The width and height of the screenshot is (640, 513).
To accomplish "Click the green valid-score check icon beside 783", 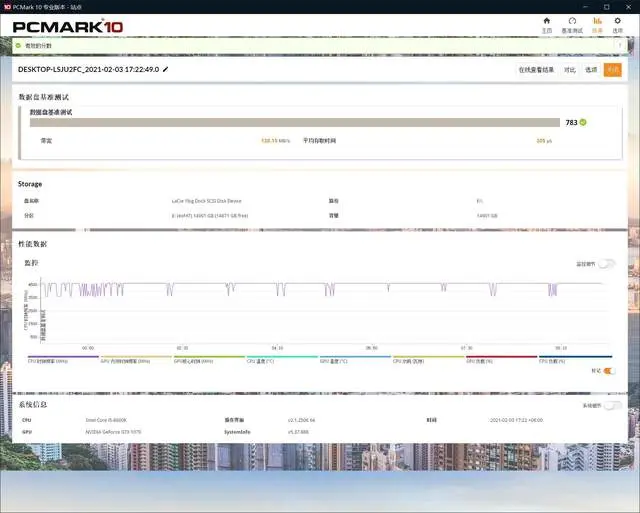I will click(x=583, y=122).
